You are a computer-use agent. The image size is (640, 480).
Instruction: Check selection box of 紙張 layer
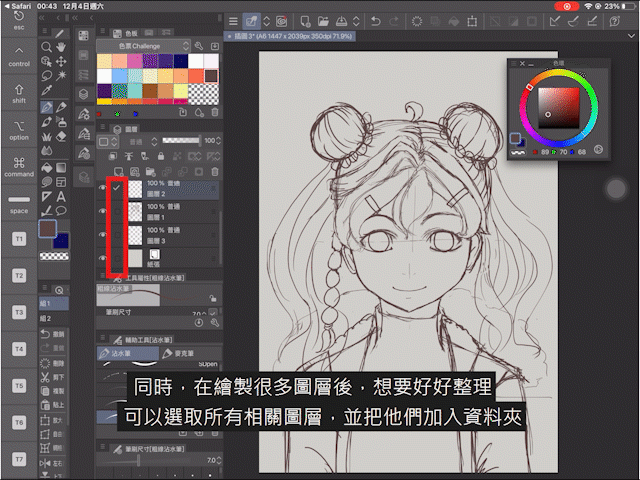pos(117,258)
